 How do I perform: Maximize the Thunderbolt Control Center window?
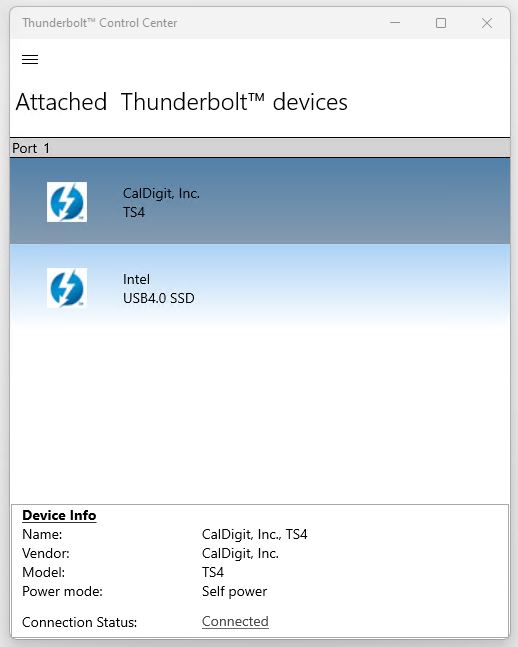[441, 23]
